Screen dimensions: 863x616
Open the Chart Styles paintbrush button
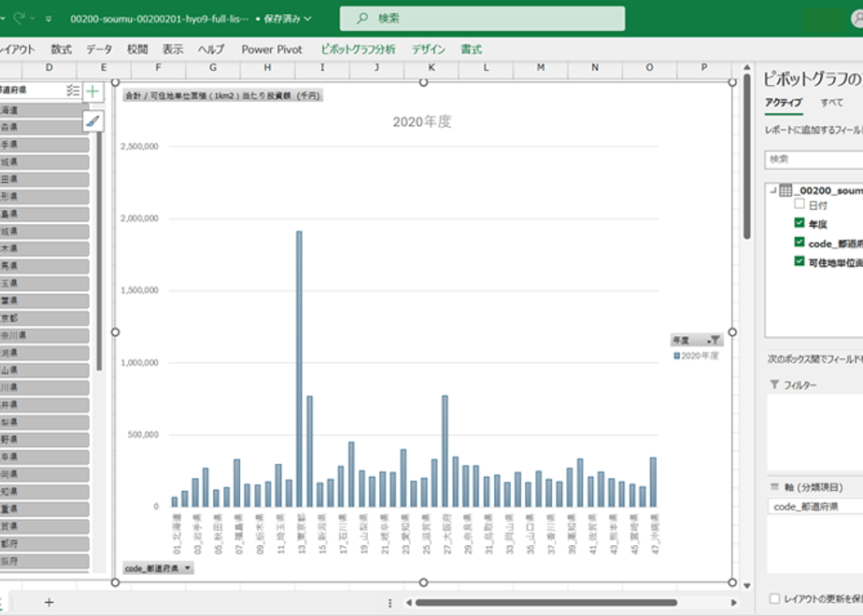(93, 121)
